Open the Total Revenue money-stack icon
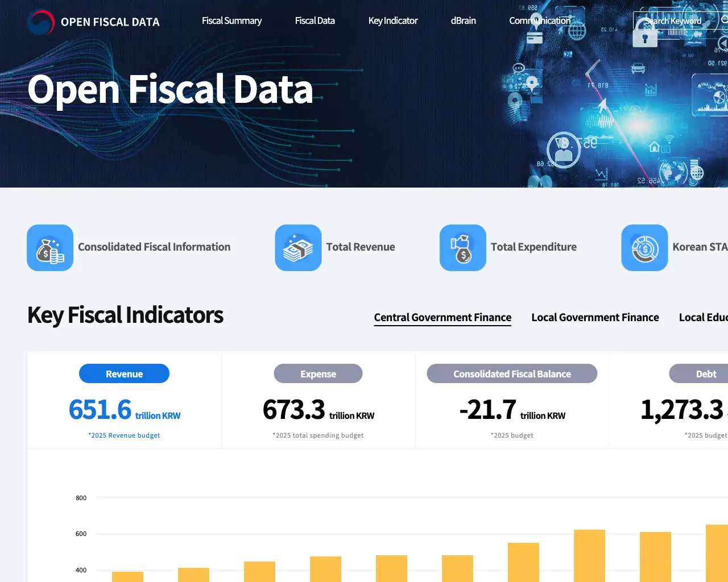Screen dimensions: 728x582 coord(298,248)
